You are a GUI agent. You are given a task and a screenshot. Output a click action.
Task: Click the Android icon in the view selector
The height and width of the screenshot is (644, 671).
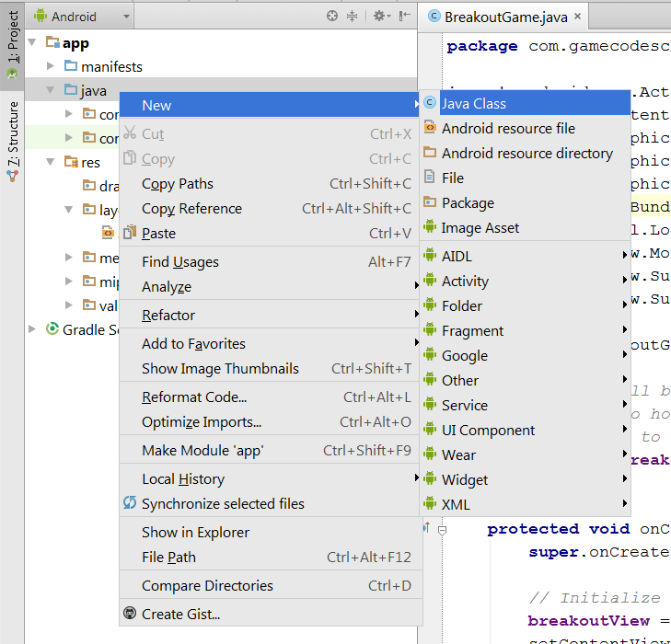point(40,17)
